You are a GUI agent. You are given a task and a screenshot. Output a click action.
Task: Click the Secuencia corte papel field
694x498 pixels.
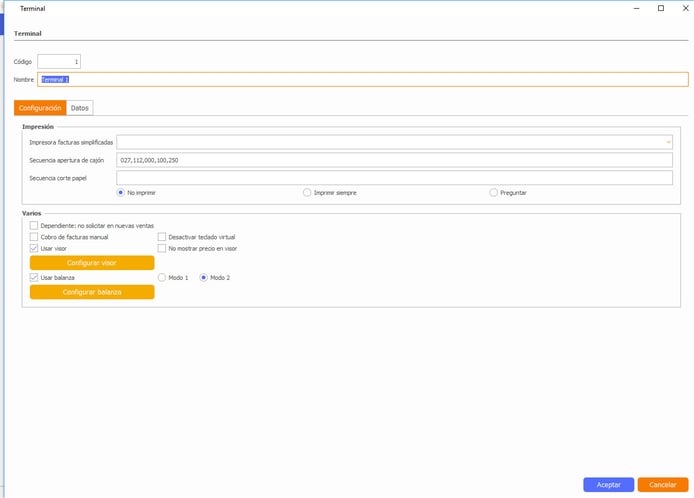(394, 178)
